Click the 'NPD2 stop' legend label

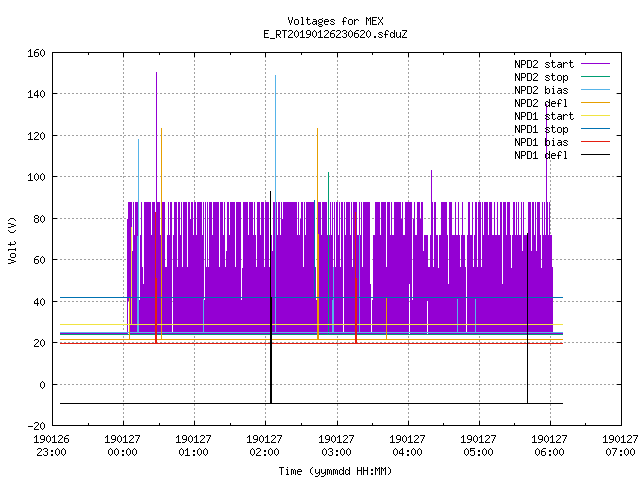point(541,77)
